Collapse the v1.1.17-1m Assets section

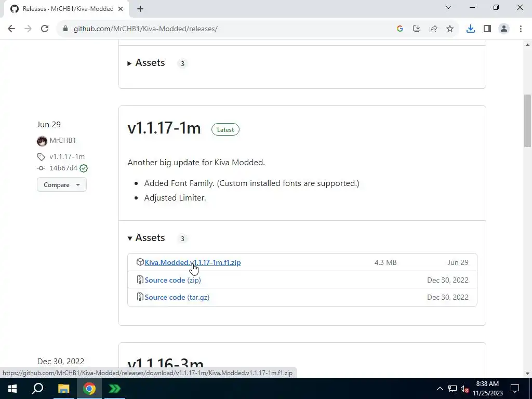[147, 238]
